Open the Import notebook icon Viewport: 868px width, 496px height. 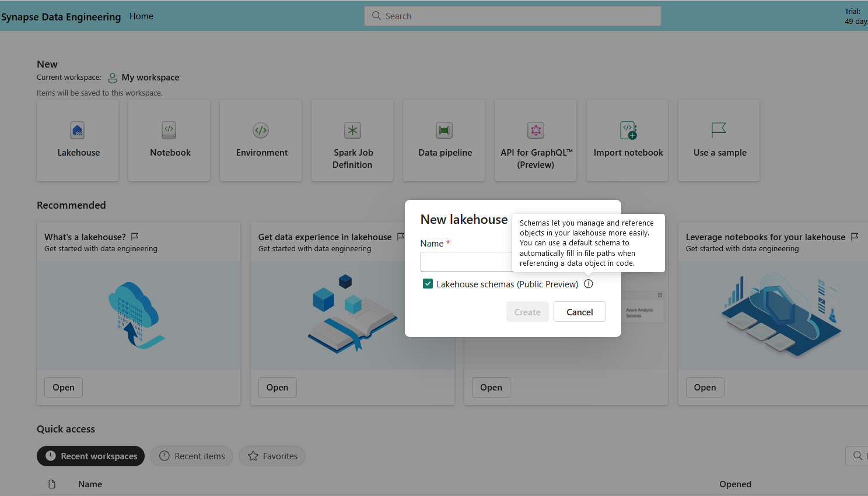point(627,130)
